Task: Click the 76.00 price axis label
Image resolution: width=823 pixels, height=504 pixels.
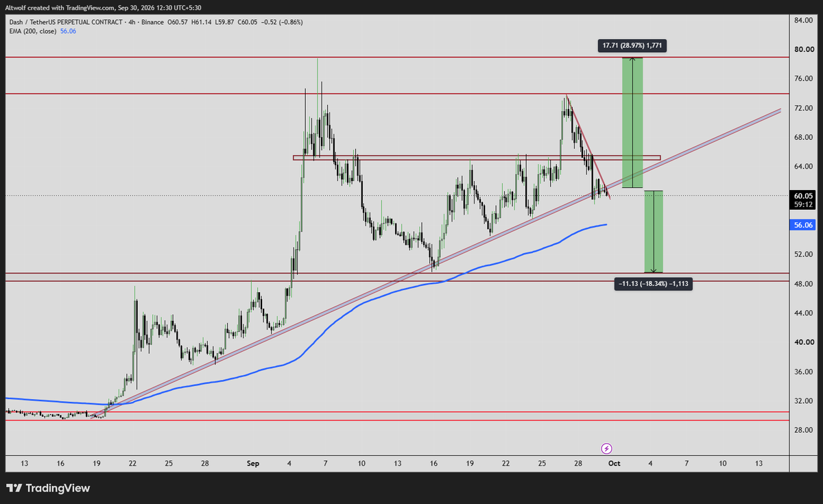Action: point(803,79)
